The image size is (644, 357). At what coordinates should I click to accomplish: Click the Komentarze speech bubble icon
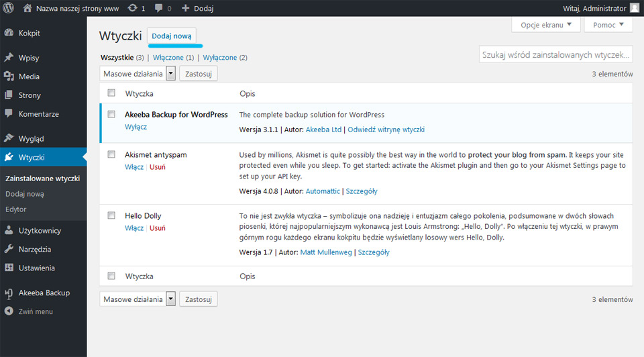9,113
